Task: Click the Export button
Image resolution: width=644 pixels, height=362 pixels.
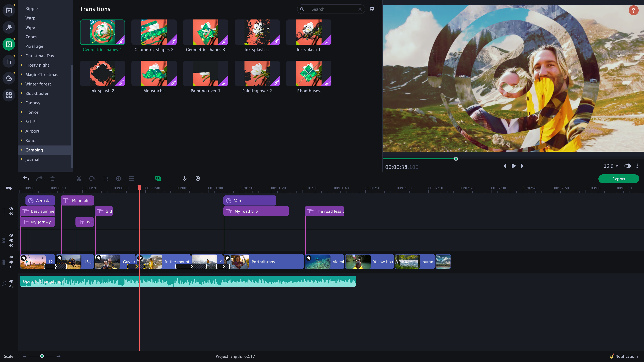Action: [619, 179]
